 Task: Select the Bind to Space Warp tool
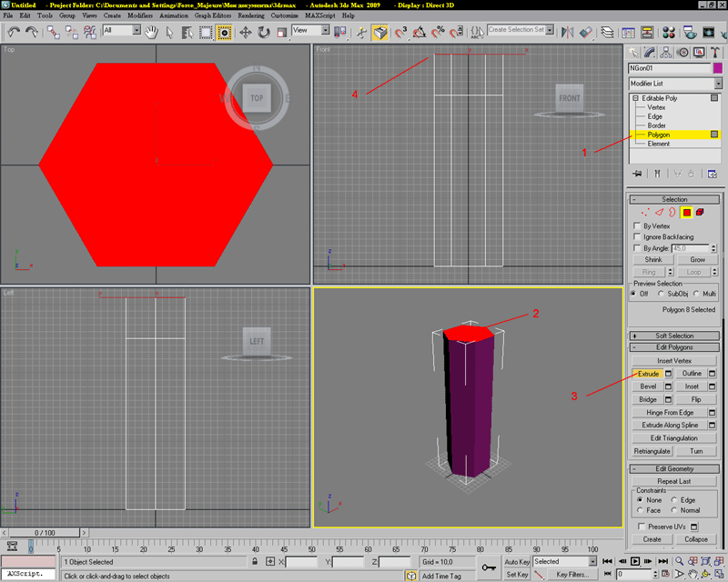tap(89, 32)
